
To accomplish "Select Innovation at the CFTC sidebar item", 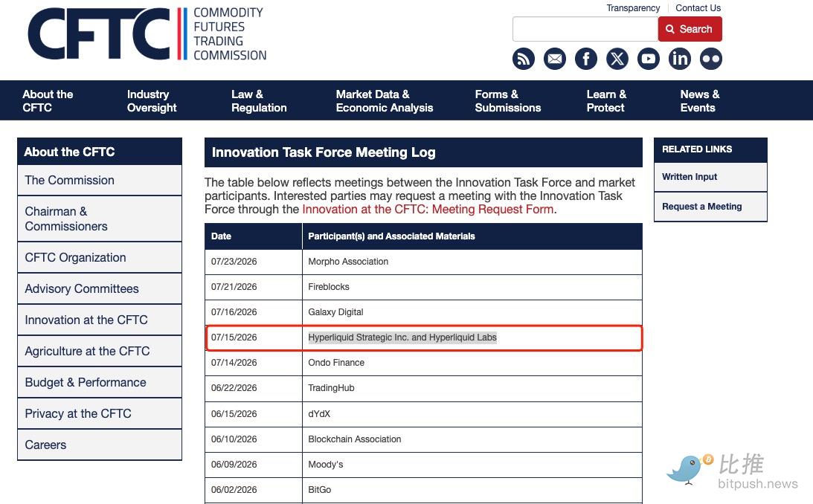I will coord(100,320).
